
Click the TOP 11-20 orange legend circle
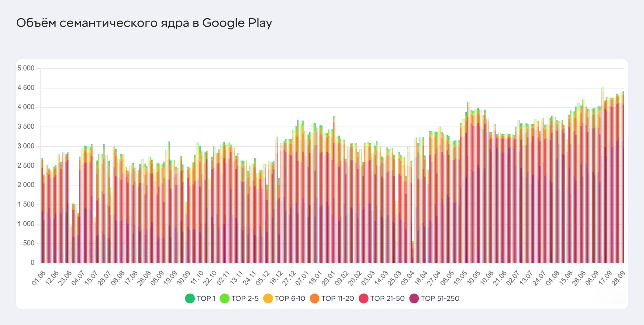[x=314, y=298]
